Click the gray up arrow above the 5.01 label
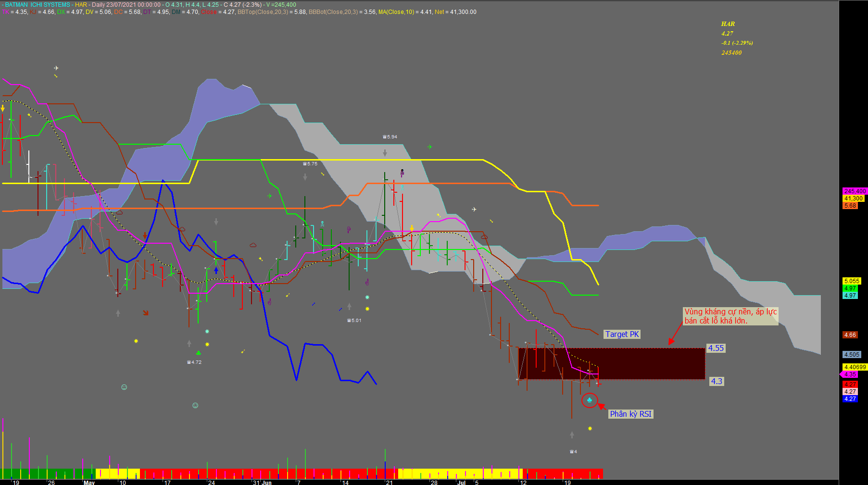Image resolution: width=868 pixels, height=485 pixels. point(349,306)
